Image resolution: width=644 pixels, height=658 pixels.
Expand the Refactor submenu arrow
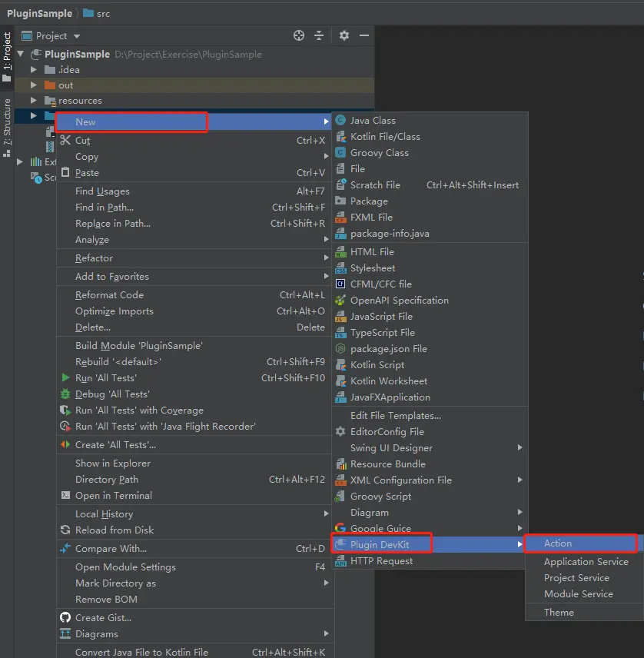pyautogui.click(x=326, y=258)
